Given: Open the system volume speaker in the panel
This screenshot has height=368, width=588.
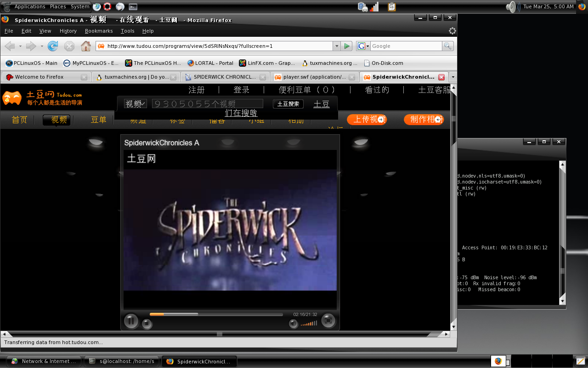Looking at the screenshot, I should click(x=512, y=6).
